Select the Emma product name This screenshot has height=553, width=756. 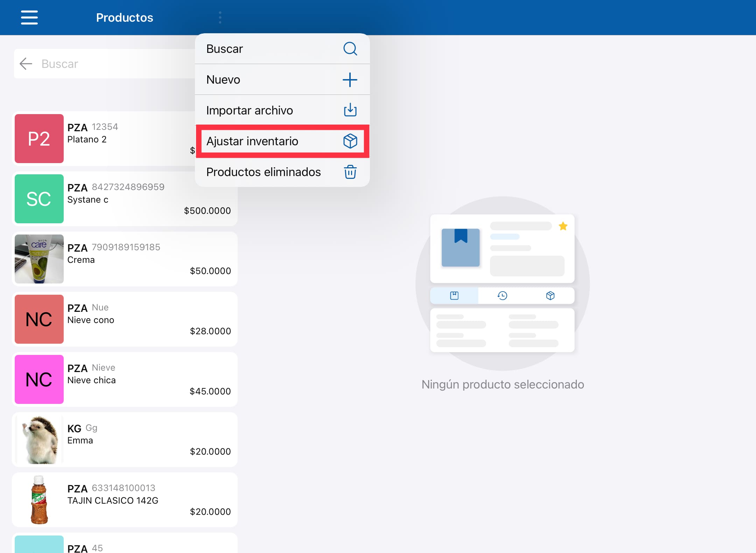[x=80, y=440]
